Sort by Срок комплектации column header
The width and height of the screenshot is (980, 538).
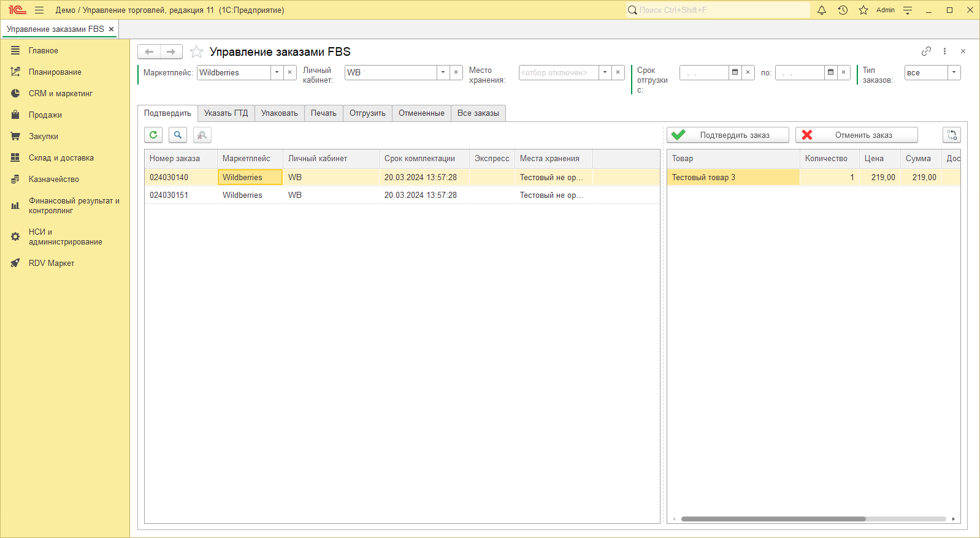424,158
